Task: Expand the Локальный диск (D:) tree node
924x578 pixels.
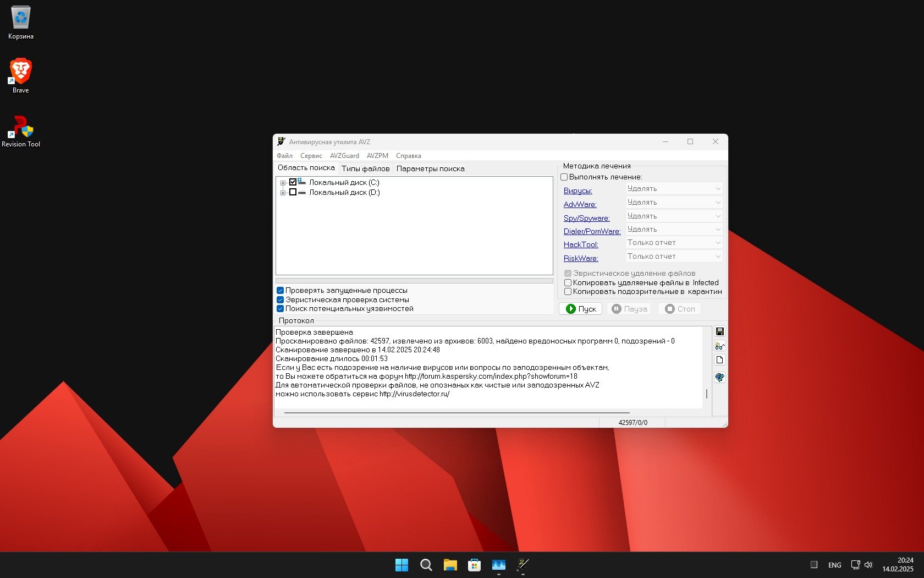Action: tap(283, 193)
